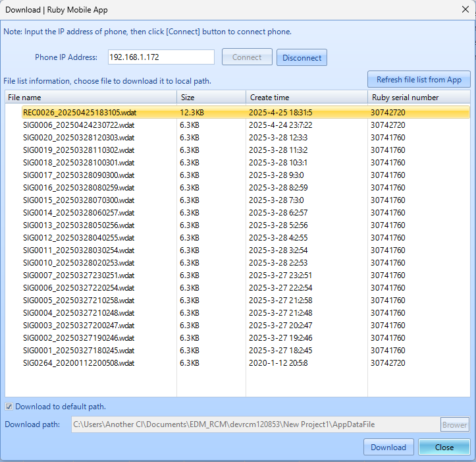Sort by Size column header
Image resolution: width=476 pixels, height=462 pixels.
point(211,98)
